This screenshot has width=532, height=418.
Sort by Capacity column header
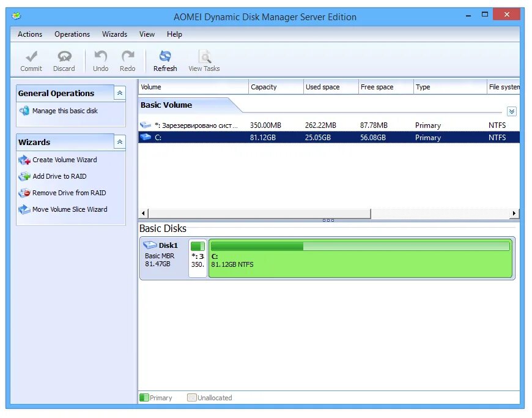276,87
